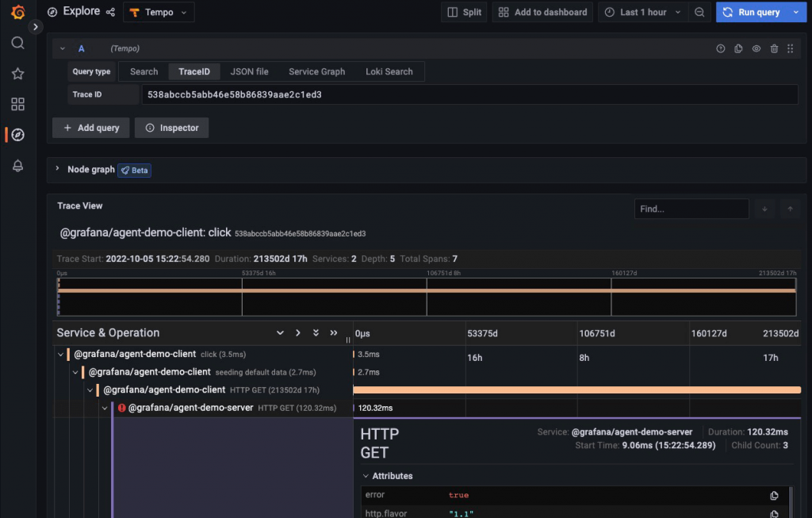Toggle visibility of query A
This screenshot has height=518, width=812.
756,48
